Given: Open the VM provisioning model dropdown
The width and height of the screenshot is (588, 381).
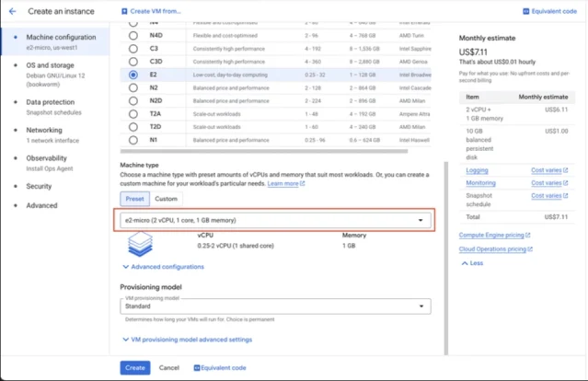Looking at the screenshot, I should pos(275,306).
